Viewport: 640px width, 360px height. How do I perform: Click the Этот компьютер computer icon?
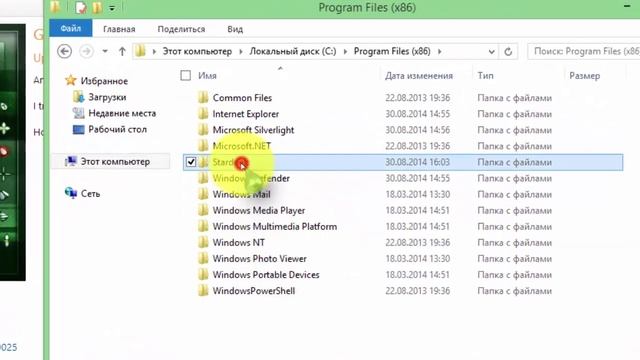click(x=71, y=162)
